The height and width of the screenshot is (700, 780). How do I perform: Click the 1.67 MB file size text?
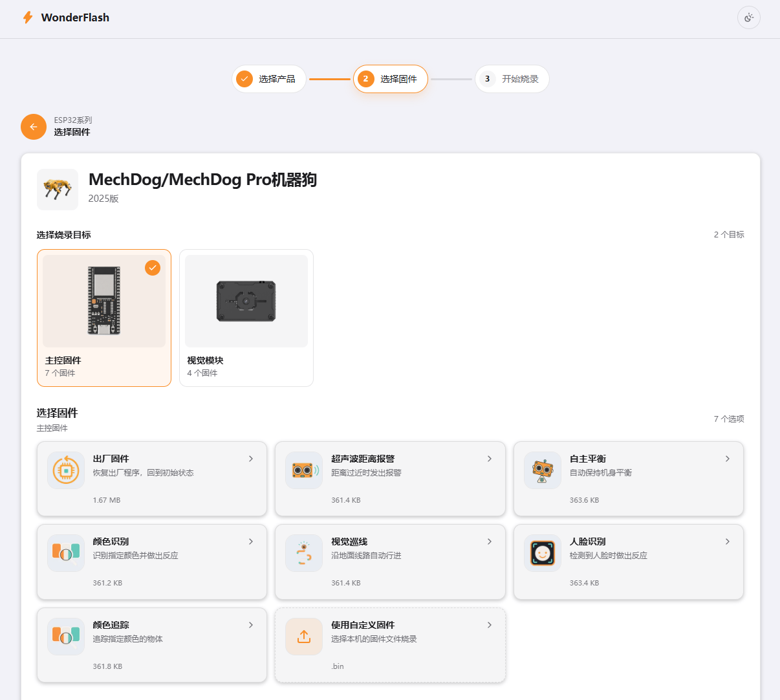pos(107,500)
